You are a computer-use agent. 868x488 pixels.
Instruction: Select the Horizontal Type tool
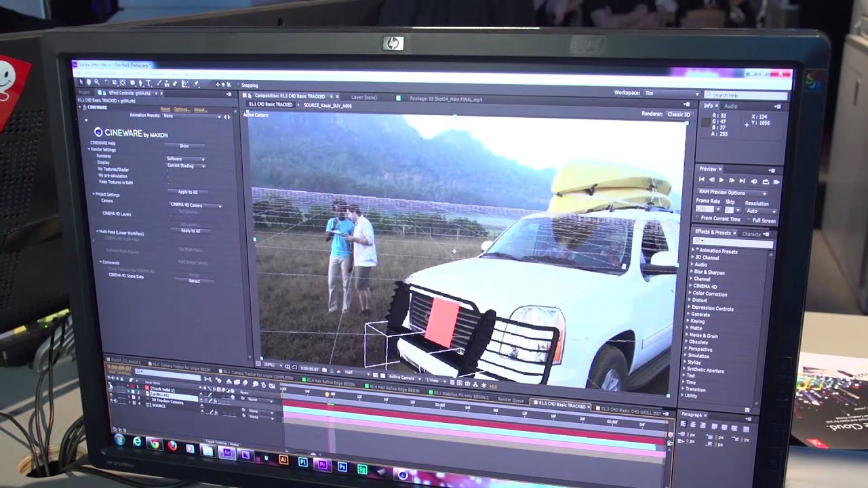(x=149, y=83)
